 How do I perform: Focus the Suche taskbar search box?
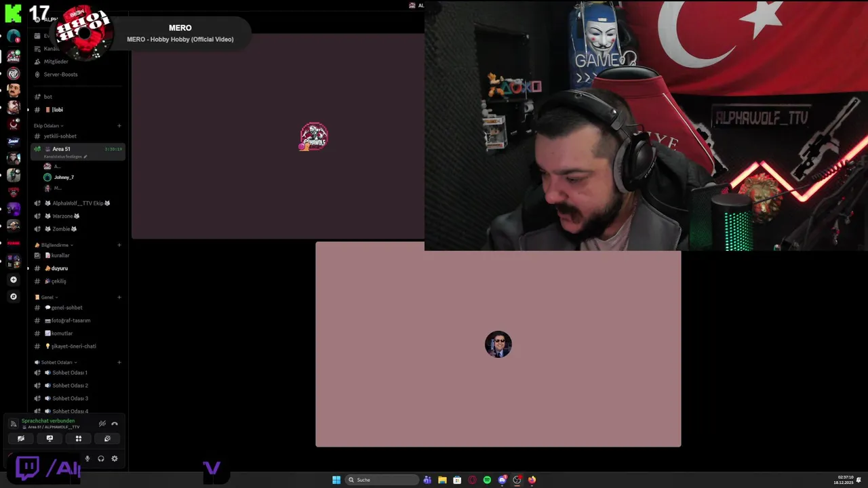382,480
